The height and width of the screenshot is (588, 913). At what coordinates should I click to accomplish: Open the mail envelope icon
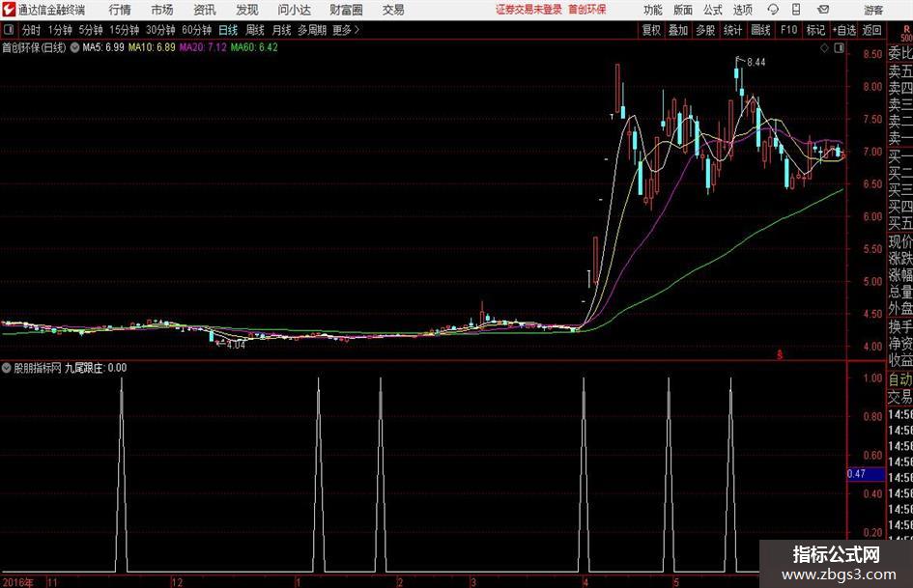823,10
